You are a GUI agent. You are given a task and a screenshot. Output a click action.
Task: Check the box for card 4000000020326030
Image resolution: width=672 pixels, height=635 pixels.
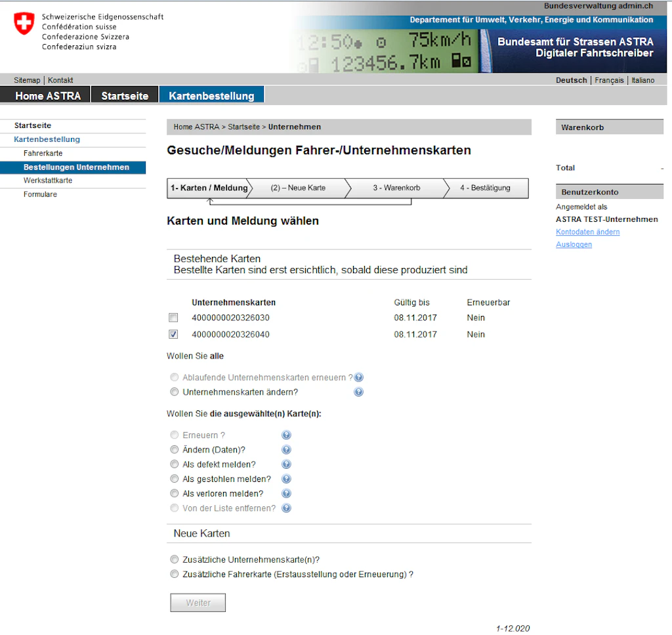tap(174, 318)
